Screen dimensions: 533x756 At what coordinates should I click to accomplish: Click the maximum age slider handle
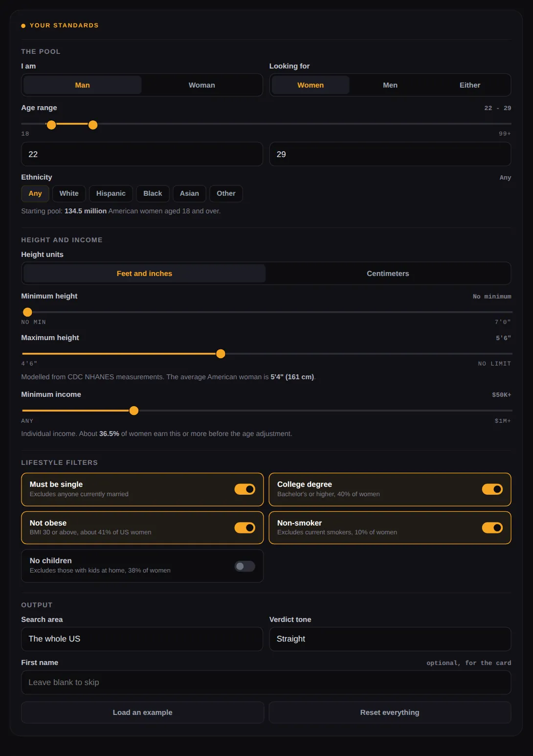(93, 125)
